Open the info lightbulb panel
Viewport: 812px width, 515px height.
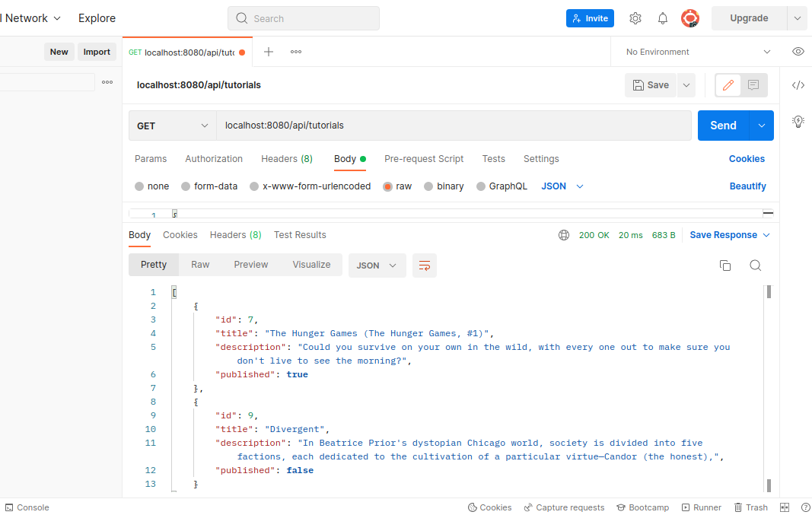pyautogui.click(x=798, y=121)
